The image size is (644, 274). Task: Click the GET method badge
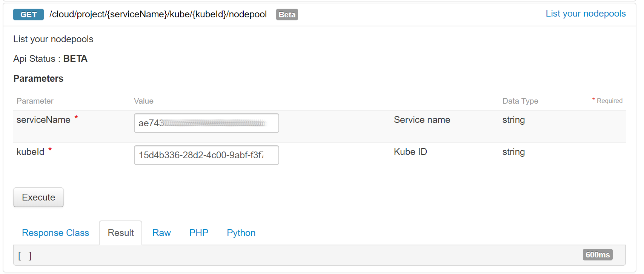28,15
